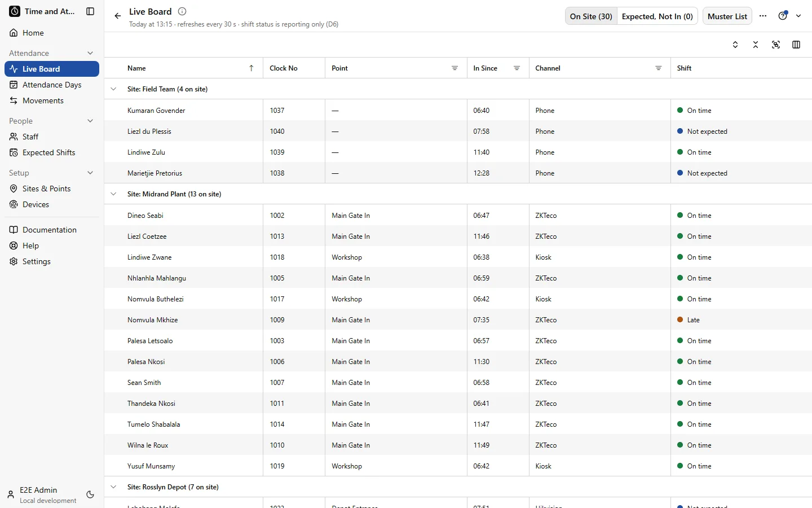Open the Point column filter
Image resolution: width=812 pixels, height=508 pixels.
tap(454, 68)
